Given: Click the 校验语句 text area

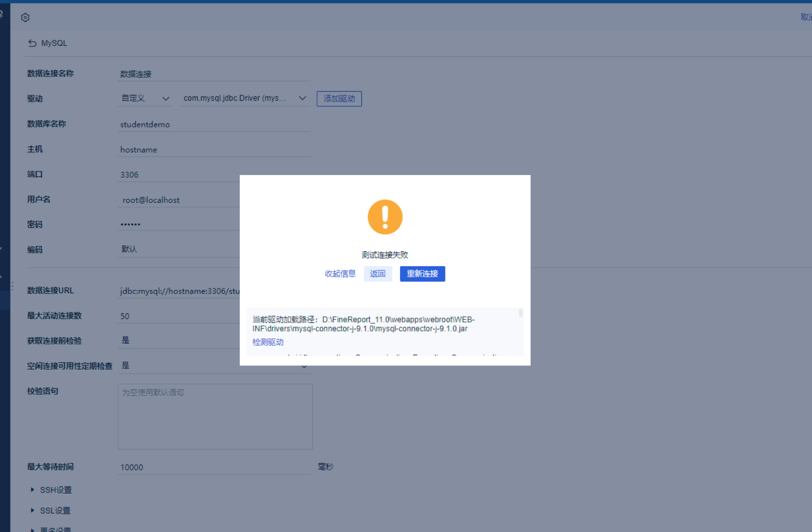Looking at the screenshot, I should click(215, 416).
